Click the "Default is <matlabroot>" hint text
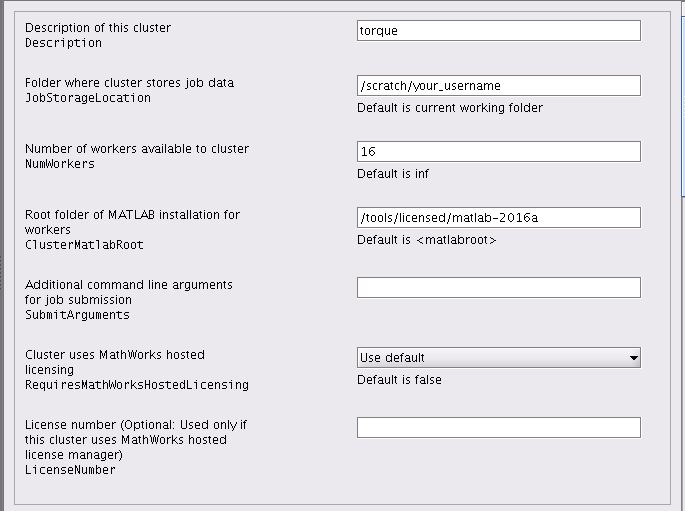Screen dimensions: 685x511 pyautogui.click(x=427, y=240)
